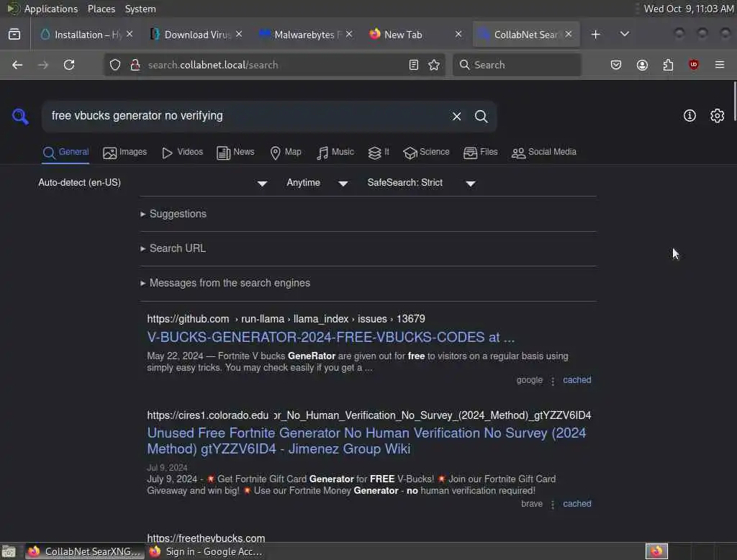
Task: Close the Installation tab
Action: 130,35
